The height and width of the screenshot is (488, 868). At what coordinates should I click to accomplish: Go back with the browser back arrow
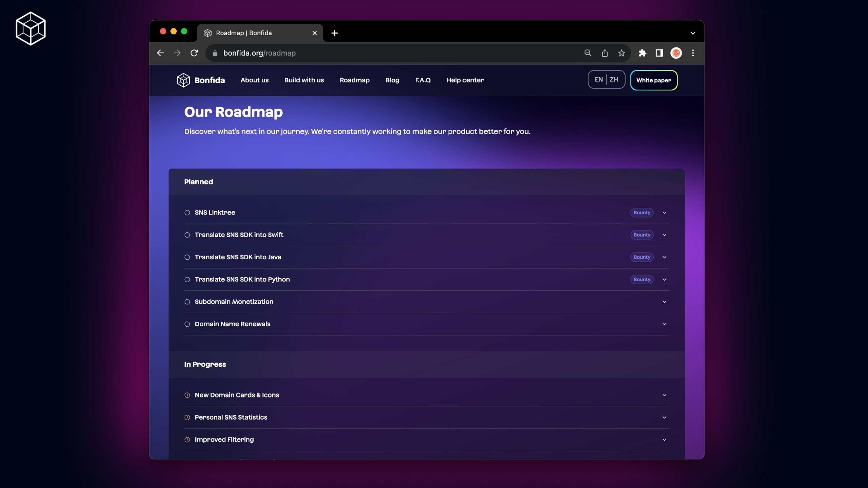tap(160, 53)
